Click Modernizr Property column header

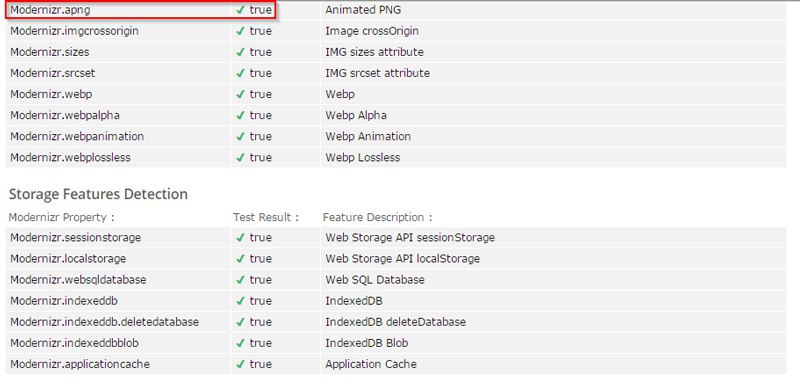click(x=61, y=217)
